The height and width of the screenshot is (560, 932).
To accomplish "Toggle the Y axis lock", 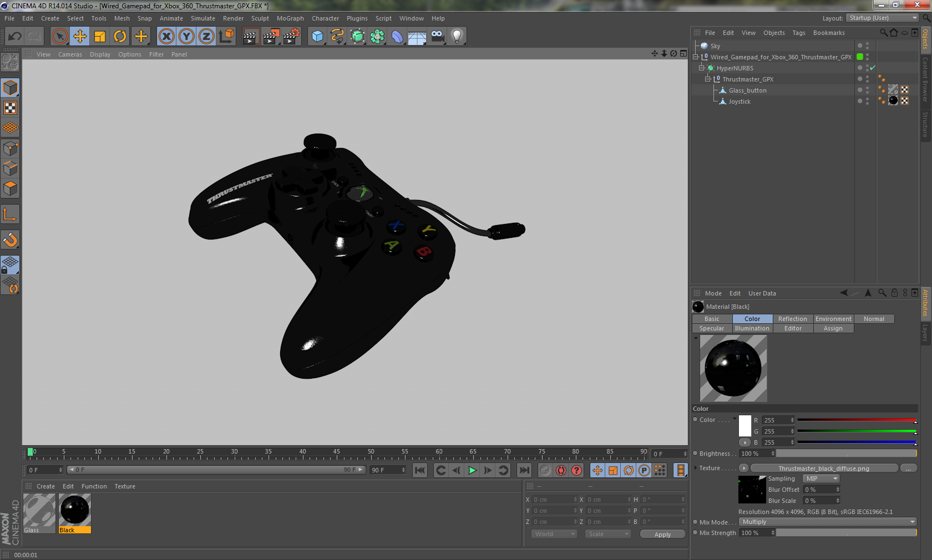I will point(186,37).
